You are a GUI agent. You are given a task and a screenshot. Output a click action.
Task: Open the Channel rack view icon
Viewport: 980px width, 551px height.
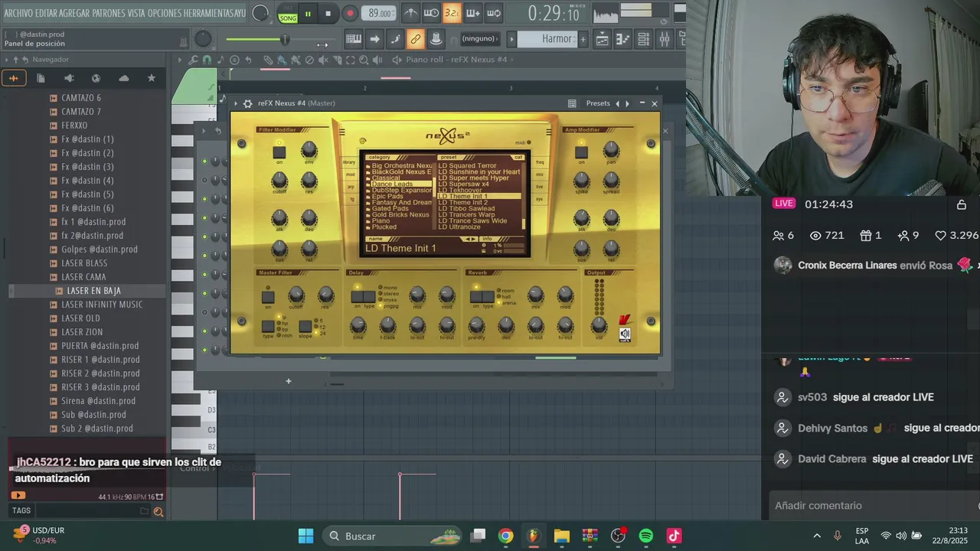(643, 39)
